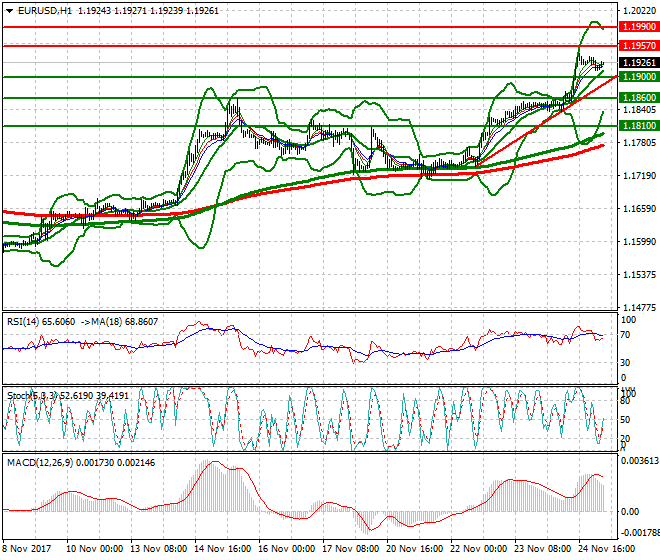Click the 1.19570 red resistance price label
This screenshot has height=560, width=660.
[x=639, y=45]
